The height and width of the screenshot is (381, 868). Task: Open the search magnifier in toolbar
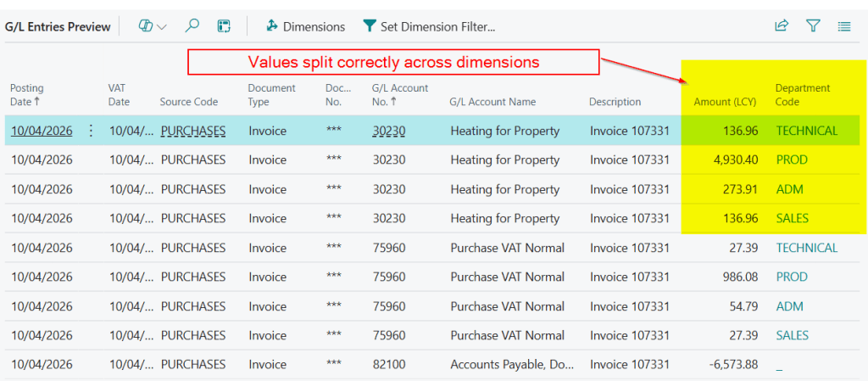192,26
